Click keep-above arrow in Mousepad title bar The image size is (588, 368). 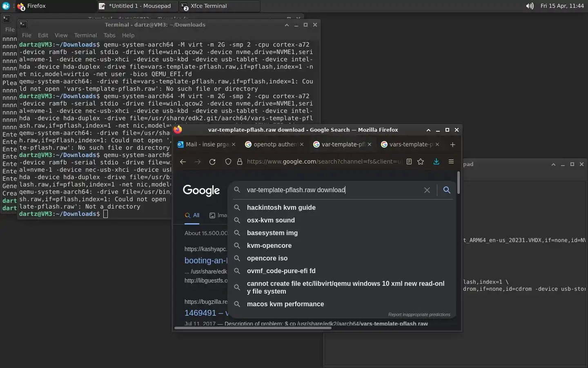pyautogui.click(x=553, y=164)
